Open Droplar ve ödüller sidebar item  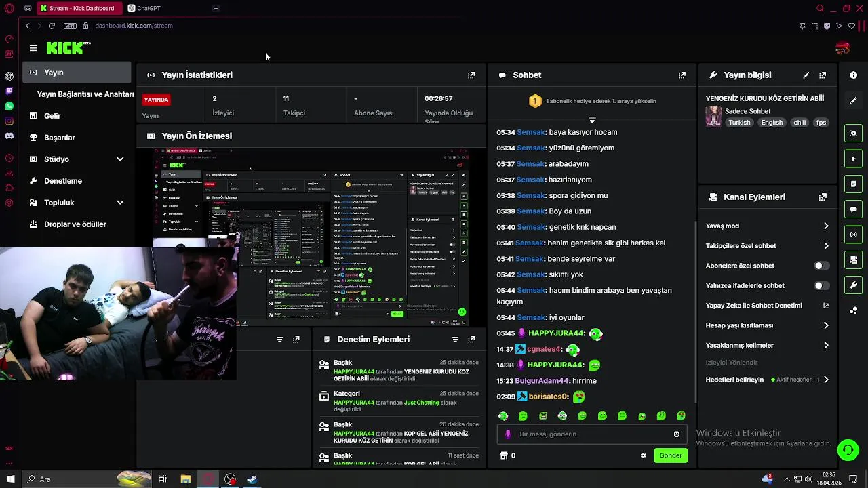pyautogui.click(x=77, y=224)
